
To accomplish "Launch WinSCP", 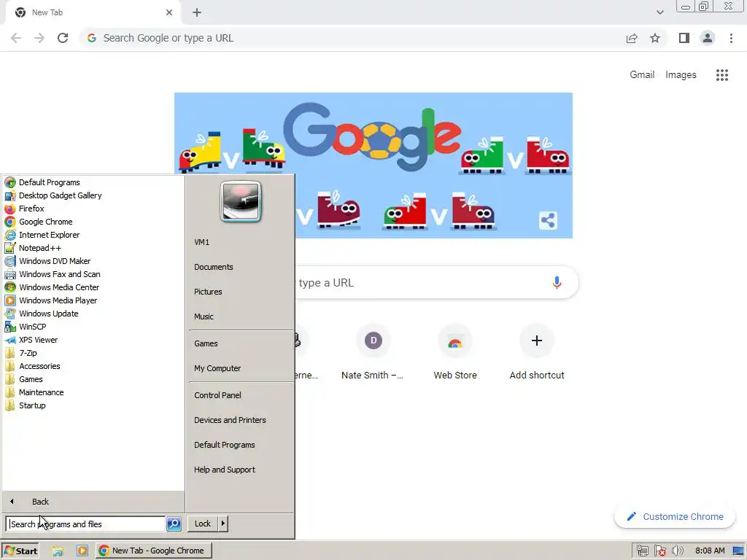I will click(32, 327).
